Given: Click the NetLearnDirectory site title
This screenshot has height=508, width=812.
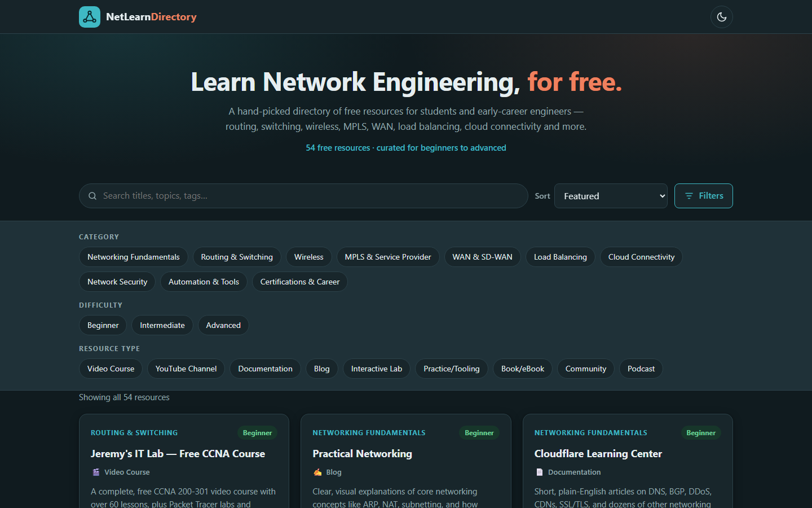Looking at the screenshot, I should pos(151,17).
